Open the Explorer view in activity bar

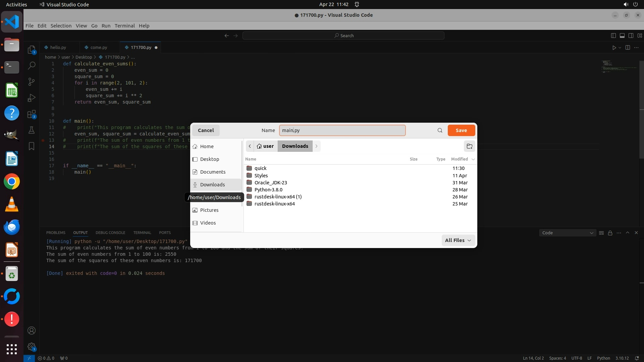point(32,50)
